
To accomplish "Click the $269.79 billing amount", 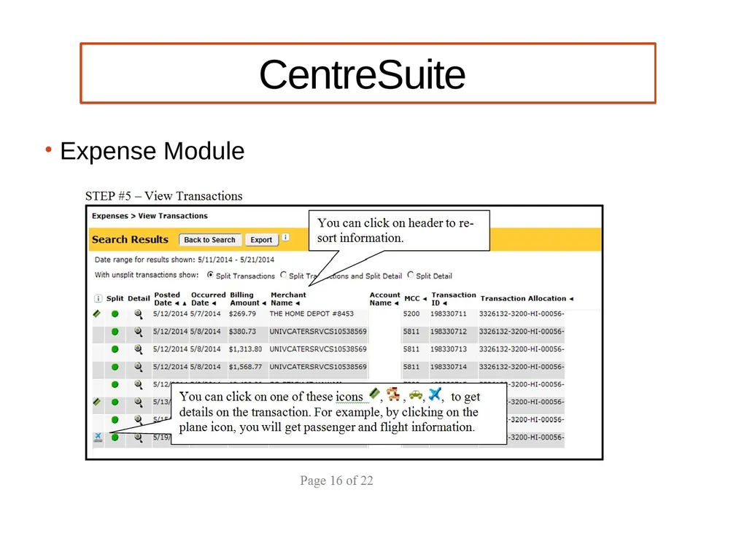I will 242,314.
